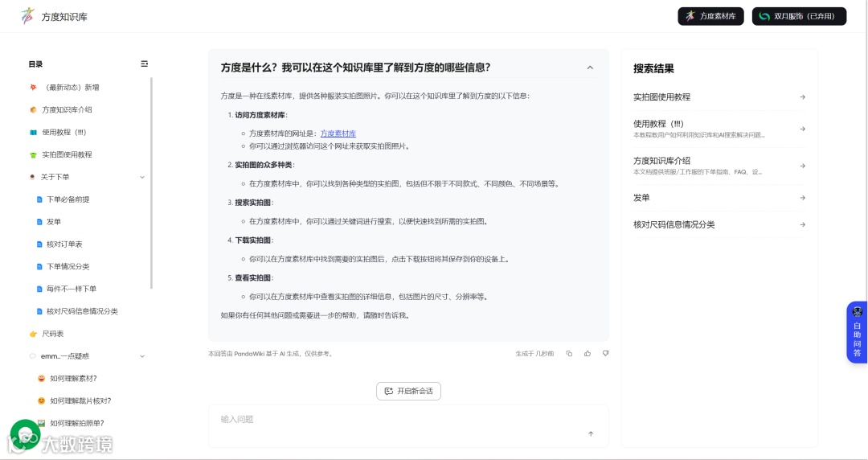Click arrow icon next to 实拍图使用教程 result
Viewport: 868px width, 460px height.
tap(802, 97)
